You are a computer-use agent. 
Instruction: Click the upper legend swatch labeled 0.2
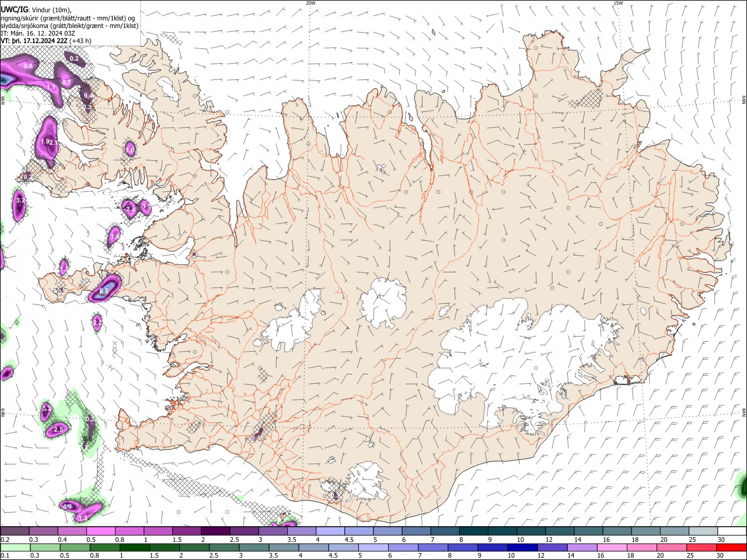click(15, 531)
